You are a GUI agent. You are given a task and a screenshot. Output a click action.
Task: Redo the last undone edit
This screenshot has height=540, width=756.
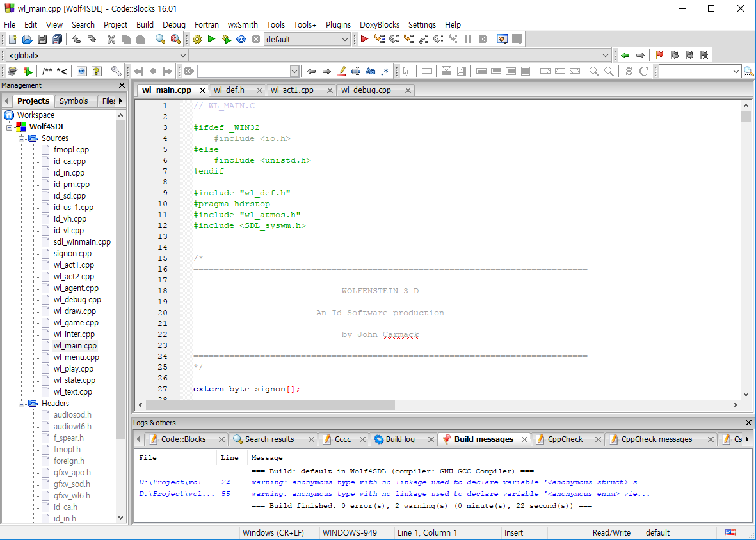tap(91, 40)
